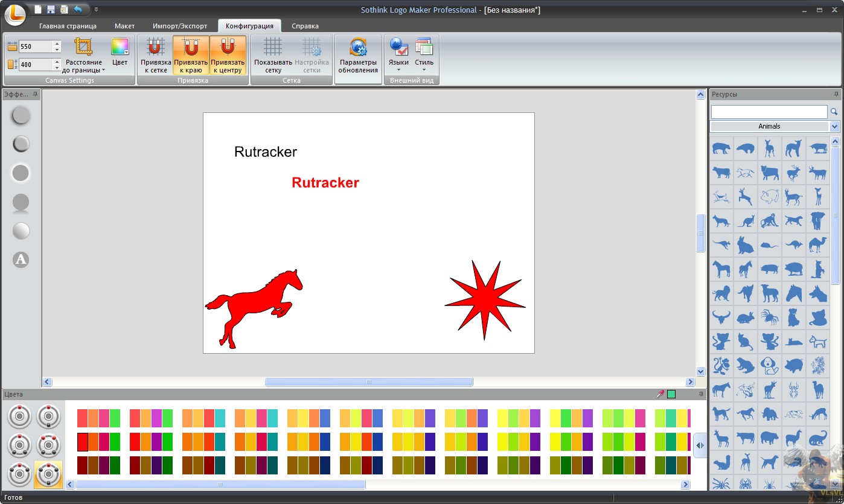Click the green current-color square in Цвета header

671,394
